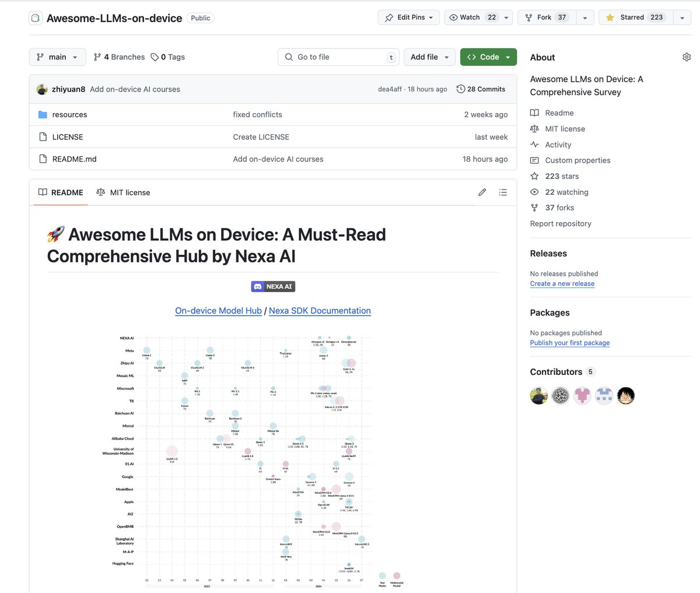Image resolution: width=700 pixels, height=593 pixels.
Task: Open the star lists dropdown arrow
Action: 682,17
